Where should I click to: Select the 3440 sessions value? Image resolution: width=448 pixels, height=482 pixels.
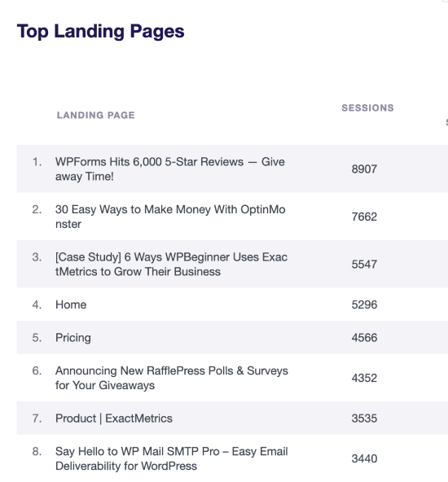point(364,458)
